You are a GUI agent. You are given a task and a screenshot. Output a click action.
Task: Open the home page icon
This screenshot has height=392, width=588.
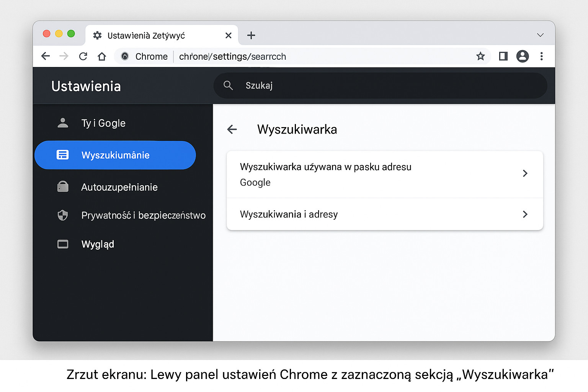(102, 56)
